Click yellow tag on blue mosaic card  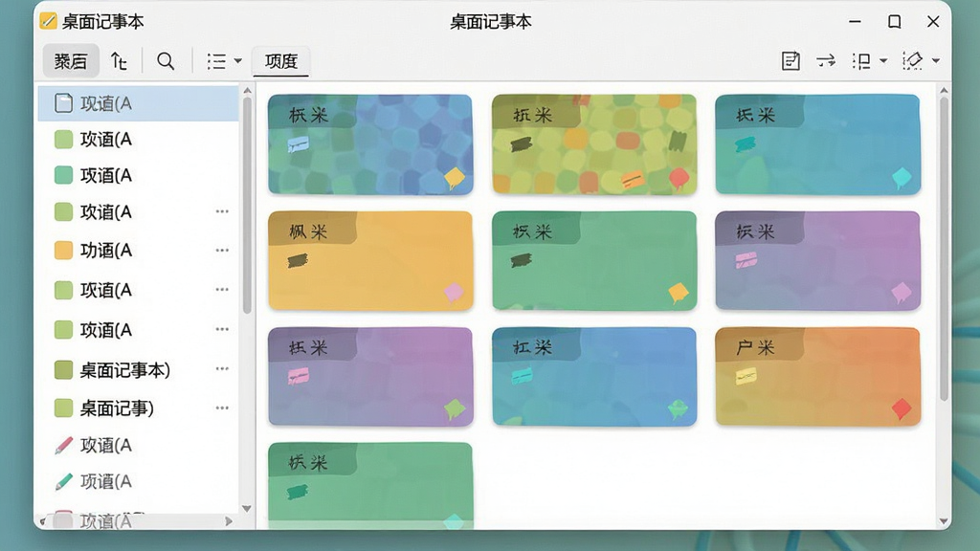(455, 178)
